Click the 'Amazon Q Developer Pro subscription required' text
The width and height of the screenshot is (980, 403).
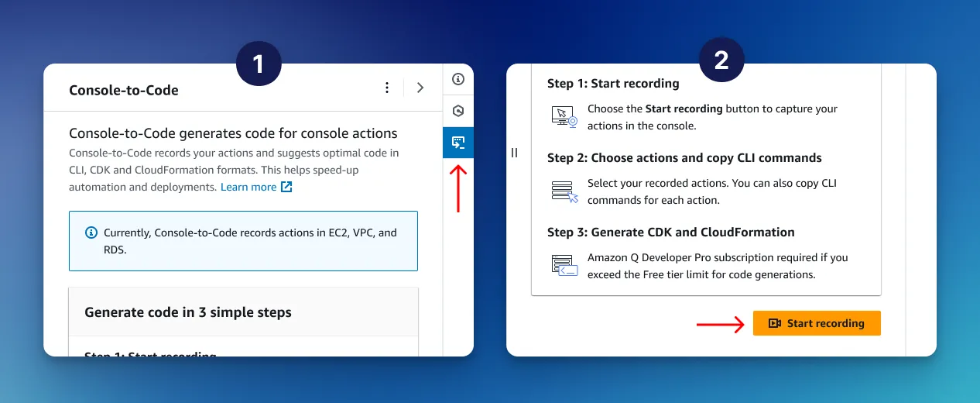click(718, 266)
